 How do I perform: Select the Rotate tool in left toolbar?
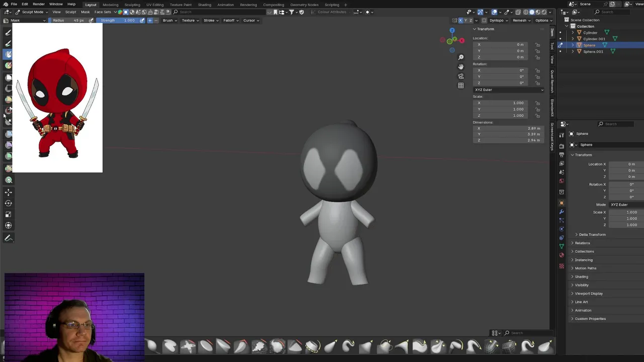pos(9,203)
